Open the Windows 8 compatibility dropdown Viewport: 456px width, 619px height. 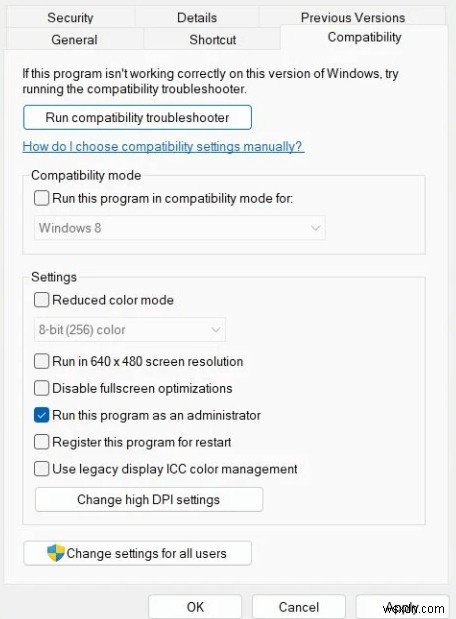click(180, 228)
